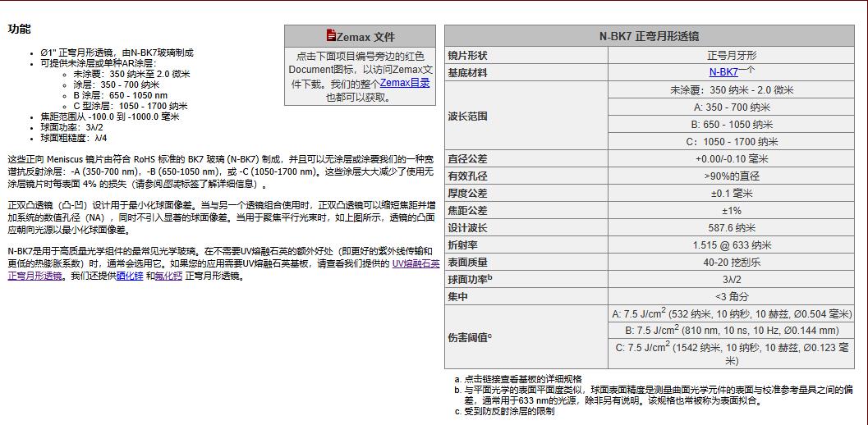
Task: Click the A: 350 - 700 纳米 table cell
Action: [731, 107]
